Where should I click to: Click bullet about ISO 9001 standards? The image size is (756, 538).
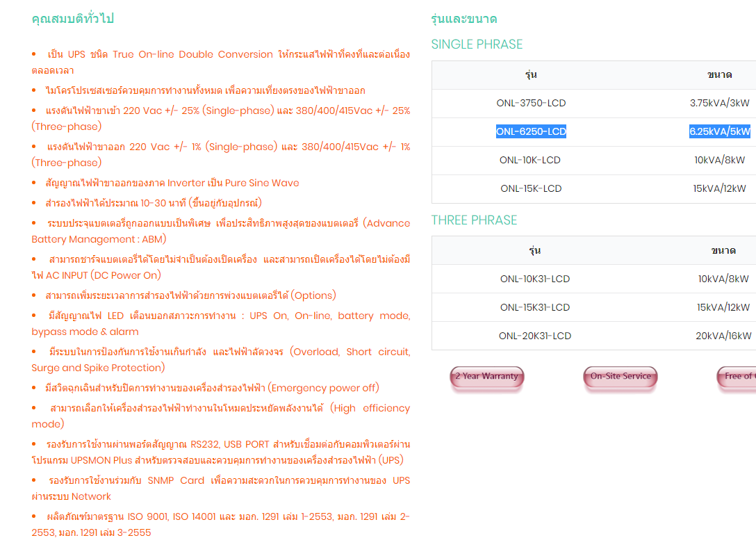[221, 525]
